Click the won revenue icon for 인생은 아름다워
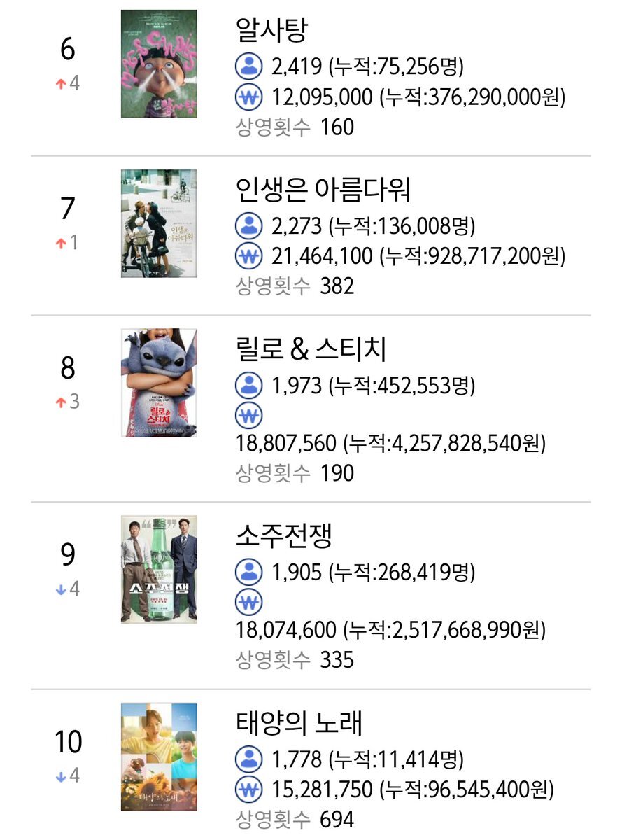 click(248, 256)
